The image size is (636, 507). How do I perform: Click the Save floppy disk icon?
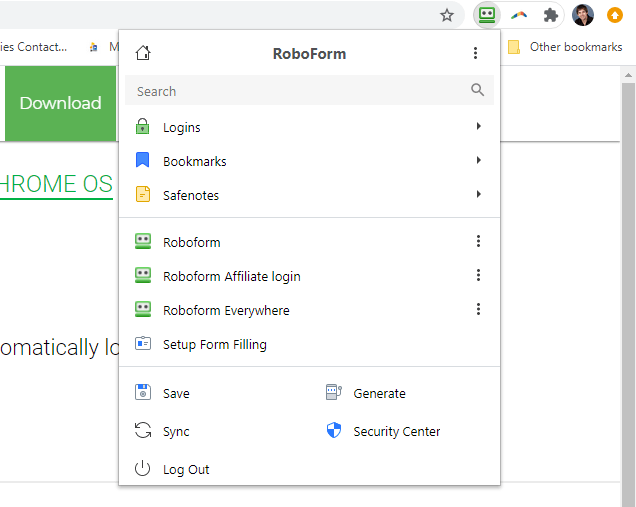(x=143, y=392)
